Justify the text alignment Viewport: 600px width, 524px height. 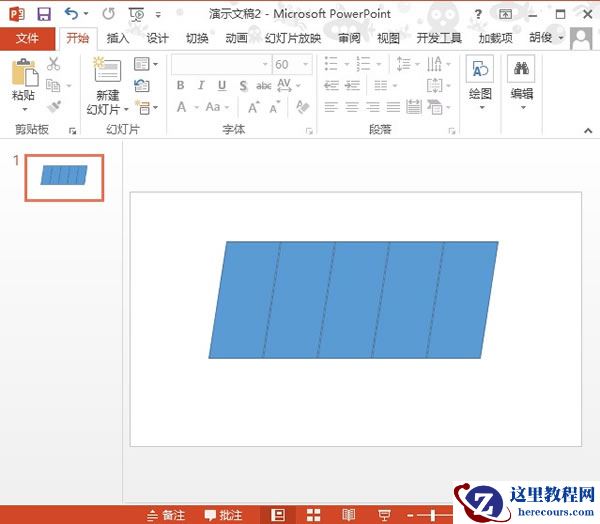(393, 107)
